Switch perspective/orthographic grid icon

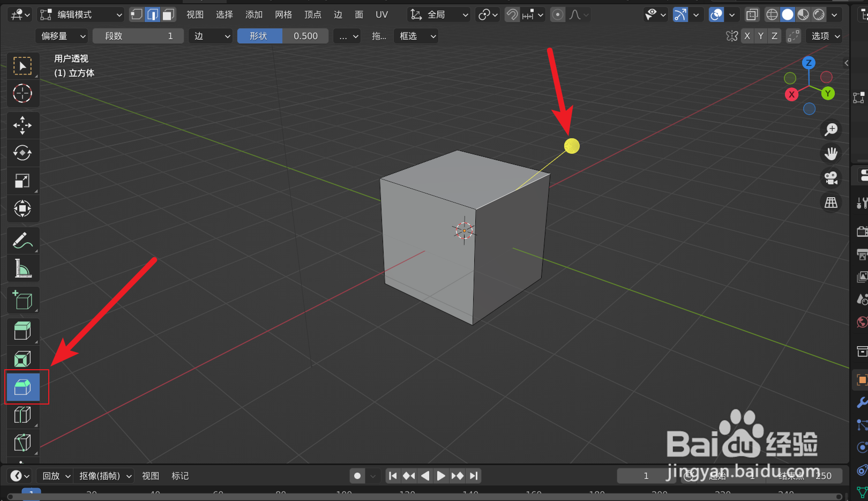point(831,203)
